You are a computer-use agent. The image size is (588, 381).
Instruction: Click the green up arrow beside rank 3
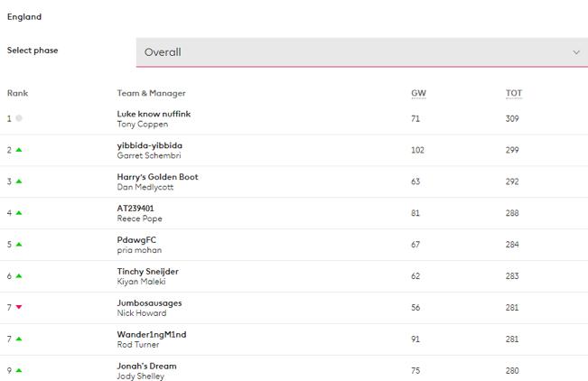pyautogui.click(x=19, y=181)
